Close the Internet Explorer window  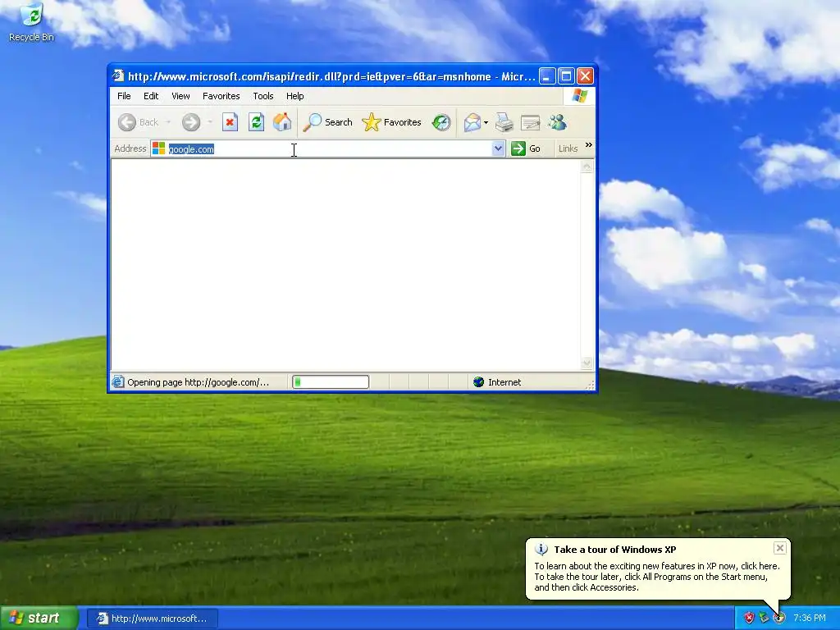point(585,76)
